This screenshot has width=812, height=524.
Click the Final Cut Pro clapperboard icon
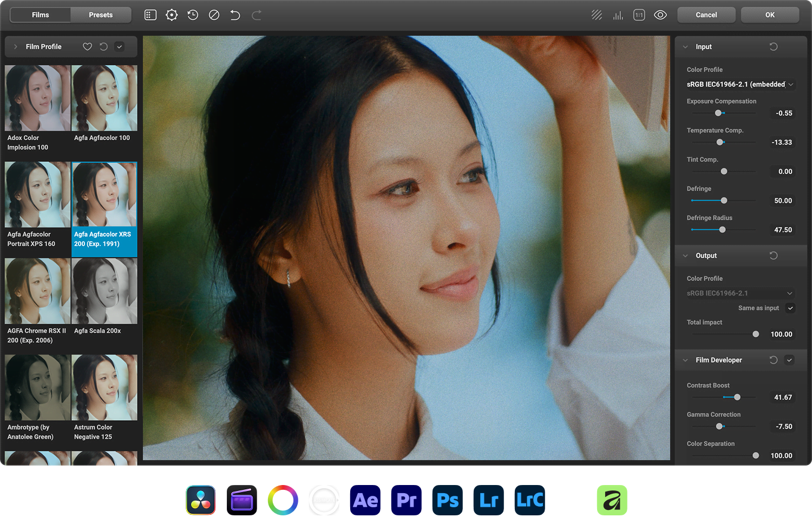[242, 500]
